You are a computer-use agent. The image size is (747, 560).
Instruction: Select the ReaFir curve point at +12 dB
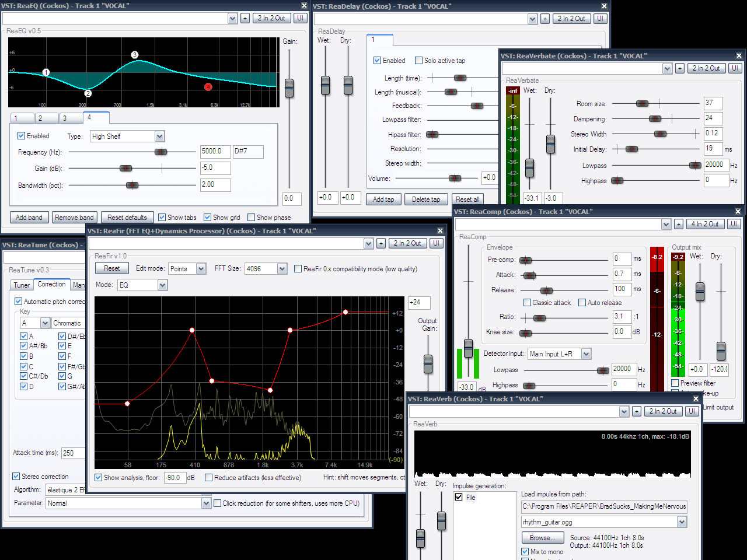pyautogui.click(x=345, y=312)
